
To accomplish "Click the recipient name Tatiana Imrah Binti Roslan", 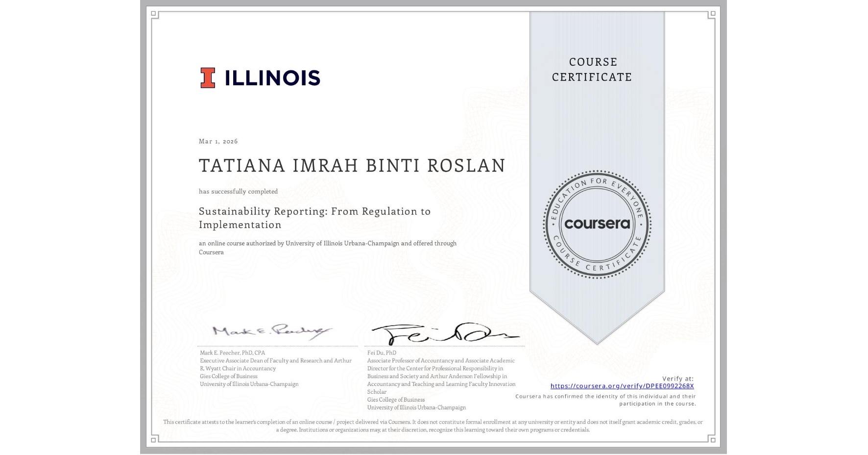I will [x=352, y=166].
